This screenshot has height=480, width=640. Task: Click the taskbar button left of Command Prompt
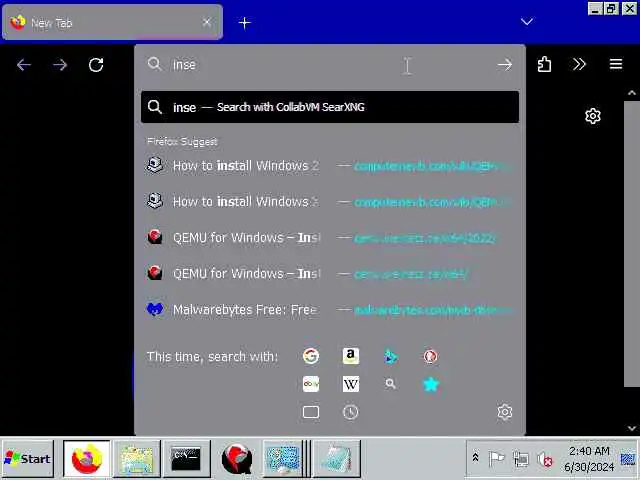pos(137,459)
